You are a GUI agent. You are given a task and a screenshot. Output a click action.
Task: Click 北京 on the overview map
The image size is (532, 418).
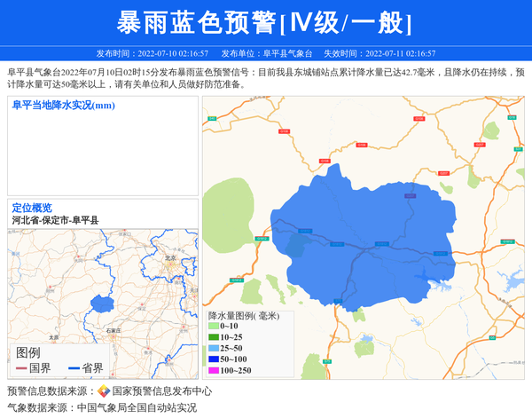(170, 258)
